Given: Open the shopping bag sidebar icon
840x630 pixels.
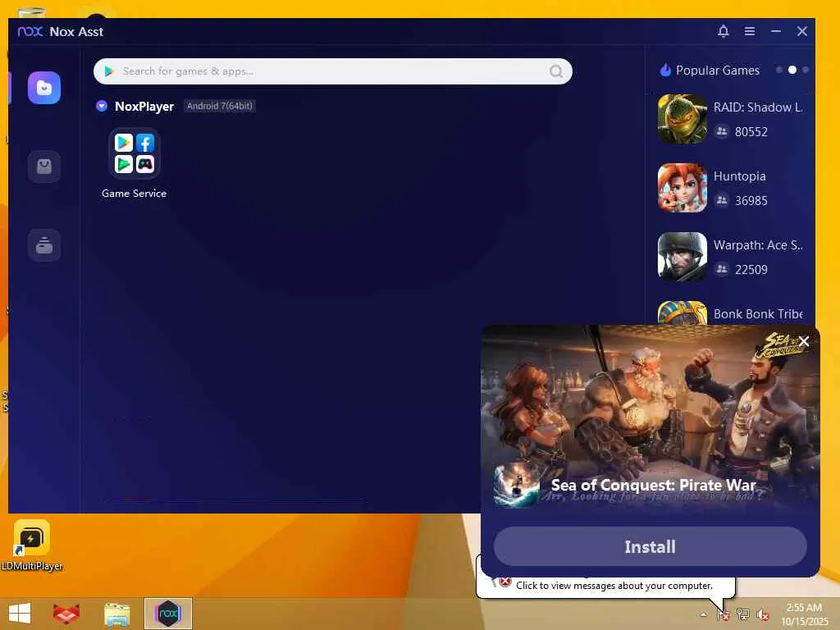Looking at the screenshot, I should point(44,167).
